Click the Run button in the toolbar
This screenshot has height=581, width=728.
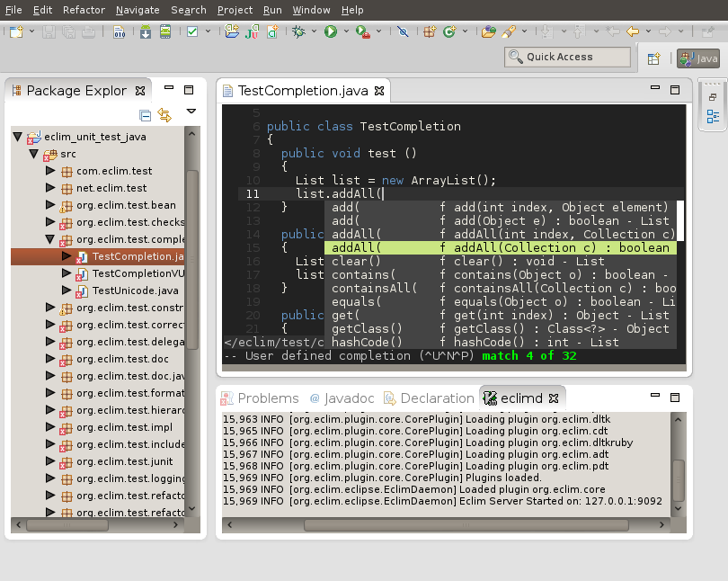[x=331, y=31]
